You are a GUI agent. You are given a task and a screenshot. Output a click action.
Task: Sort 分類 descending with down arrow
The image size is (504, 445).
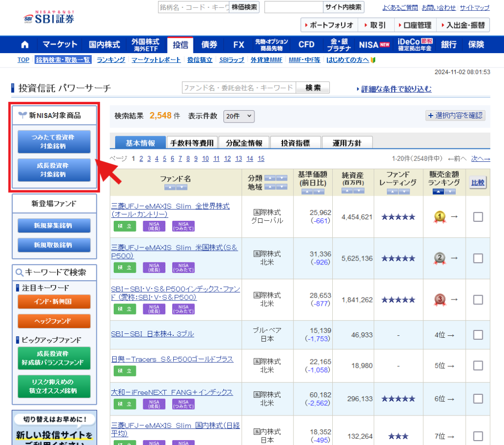[x=282, y=178]
